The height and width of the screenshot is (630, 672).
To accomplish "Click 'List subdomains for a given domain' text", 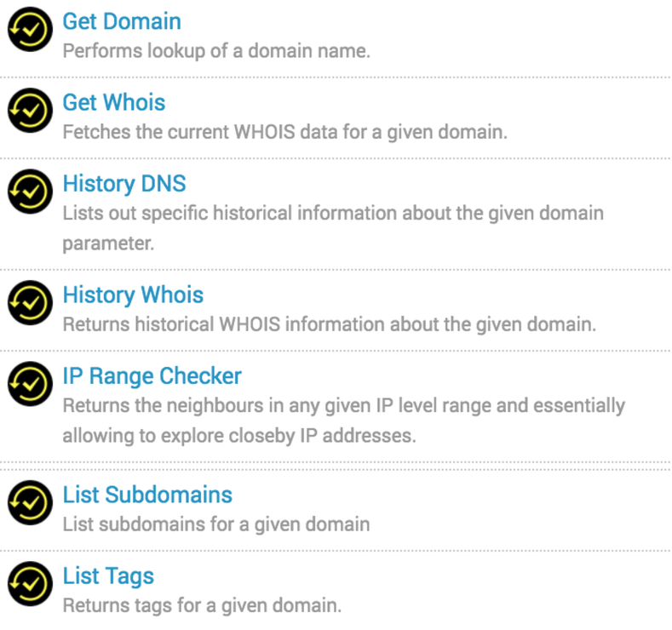I will 216,524.
